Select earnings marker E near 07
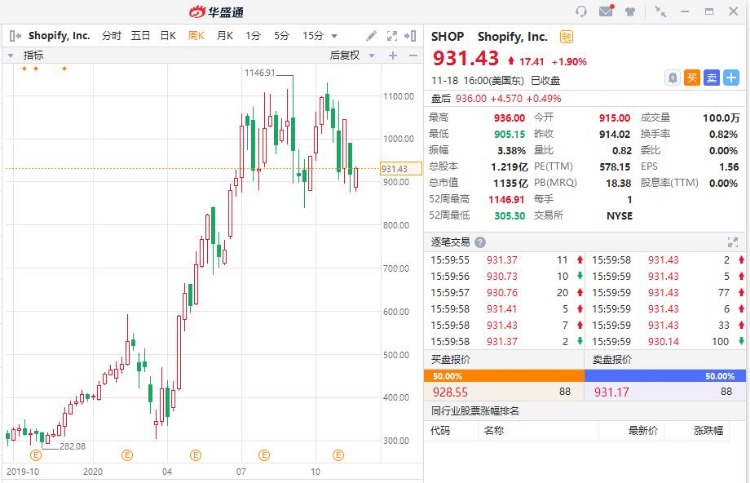This screenshot has height=483, width=750. tap(264, 455)
